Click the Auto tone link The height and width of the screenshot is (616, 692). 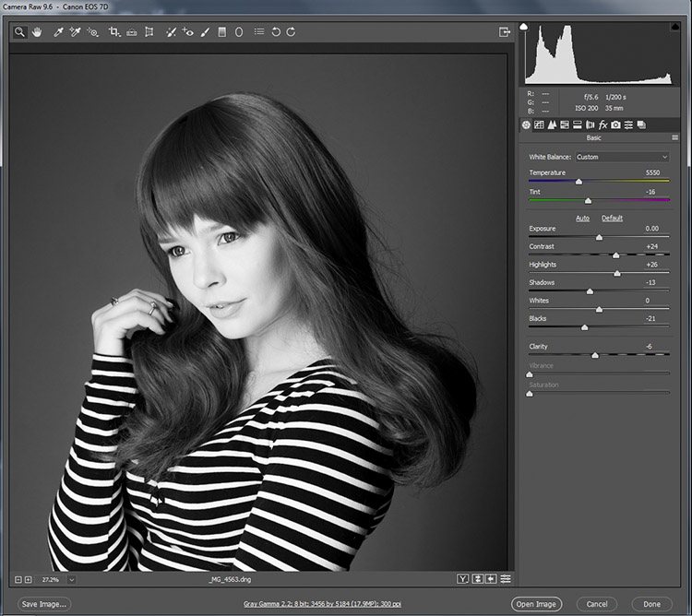coord(582,218)
